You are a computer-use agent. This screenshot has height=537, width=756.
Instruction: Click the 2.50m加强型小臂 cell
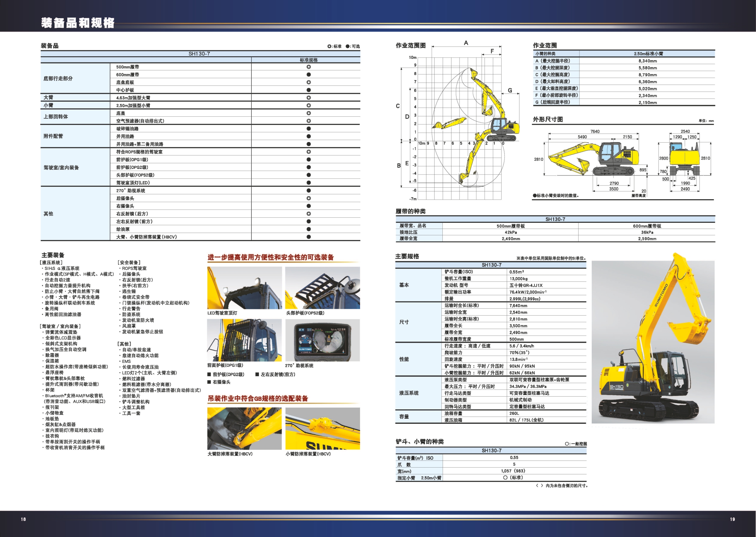pos(133,105)
